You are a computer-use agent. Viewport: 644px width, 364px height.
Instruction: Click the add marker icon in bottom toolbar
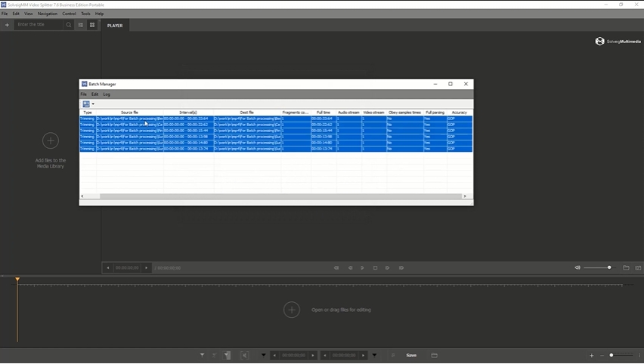202,356
